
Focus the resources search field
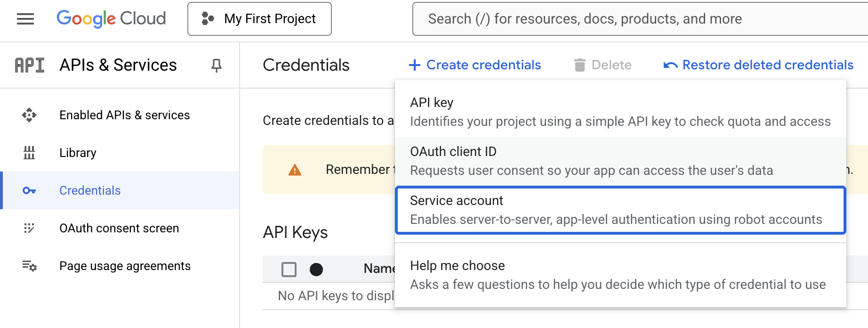[640, 19]
